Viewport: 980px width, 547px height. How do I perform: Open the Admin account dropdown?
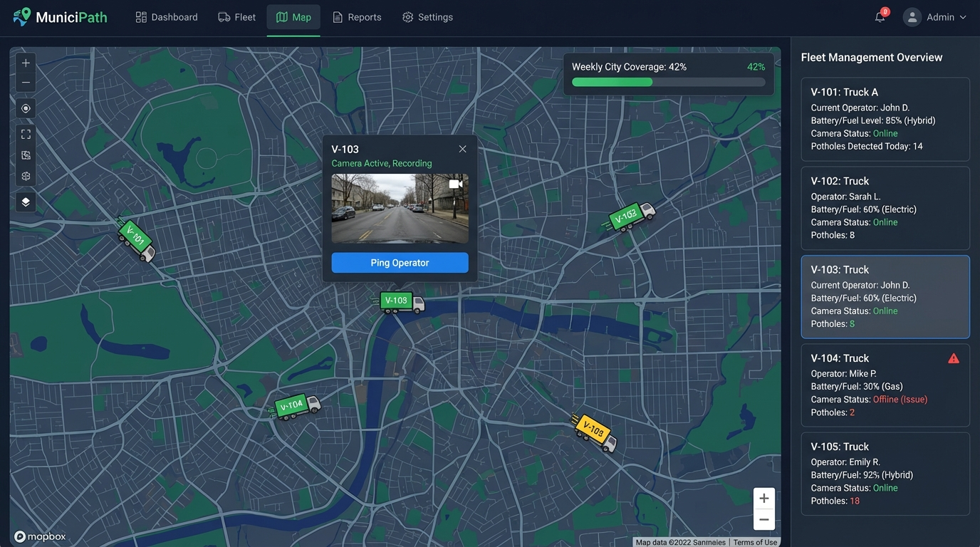pyautogui.click(x=935, y=16)
